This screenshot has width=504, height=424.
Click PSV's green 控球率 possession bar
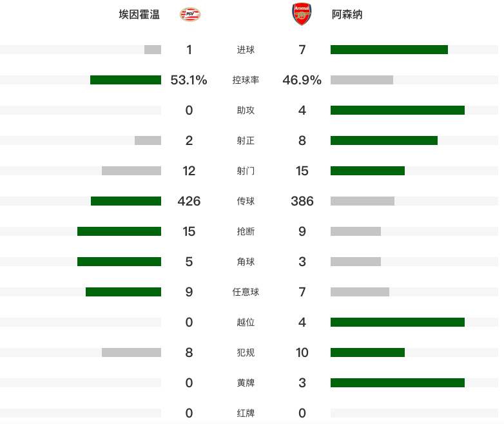coord(126,80)
